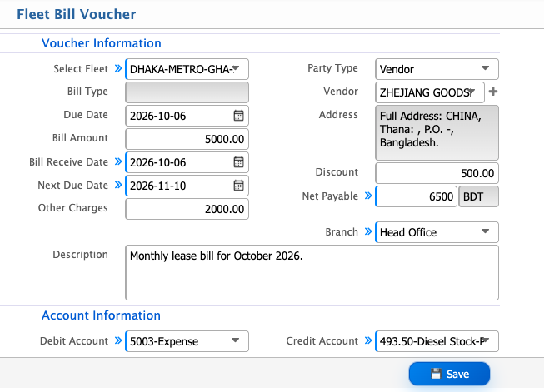
Task: Open the Next Due Date calendar icon
Action: click(238, 186)
